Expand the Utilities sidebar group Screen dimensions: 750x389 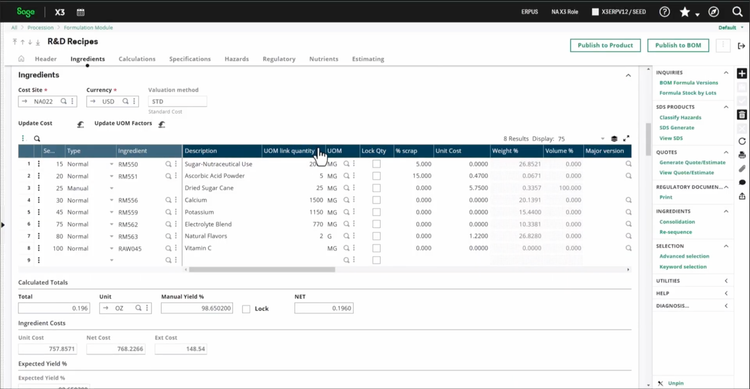[726, 281]
